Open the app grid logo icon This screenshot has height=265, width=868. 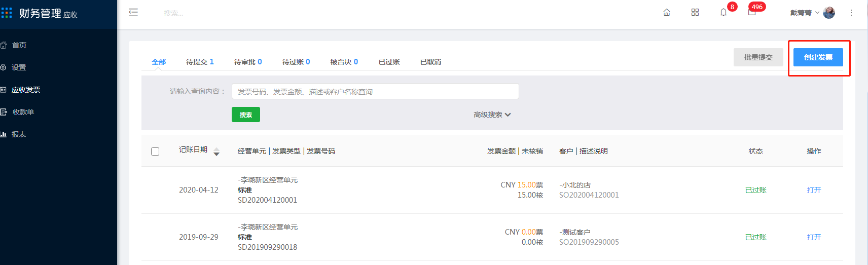coord(6,13)
